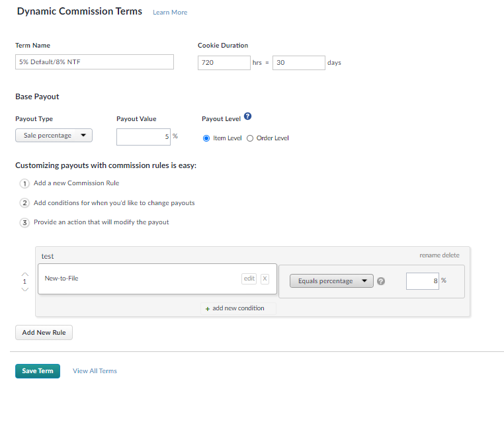Click add new condition

[x=238, y=308]
